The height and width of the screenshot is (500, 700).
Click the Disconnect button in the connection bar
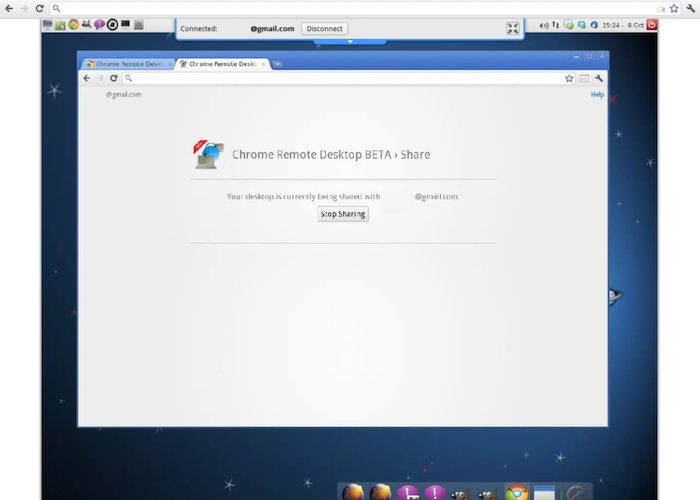[x=325, y=29]
